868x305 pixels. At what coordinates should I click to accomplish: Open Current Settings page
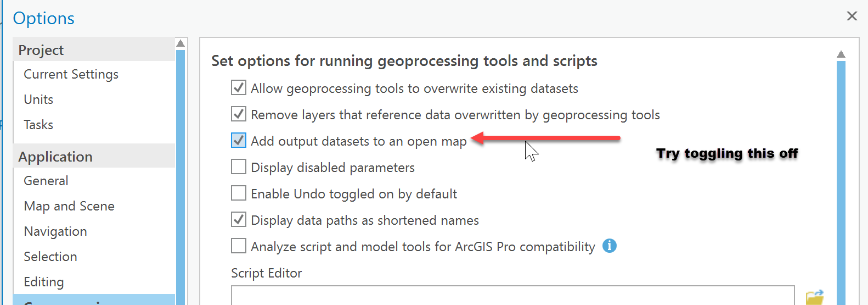pyautogui.click(x=71, y=74)
